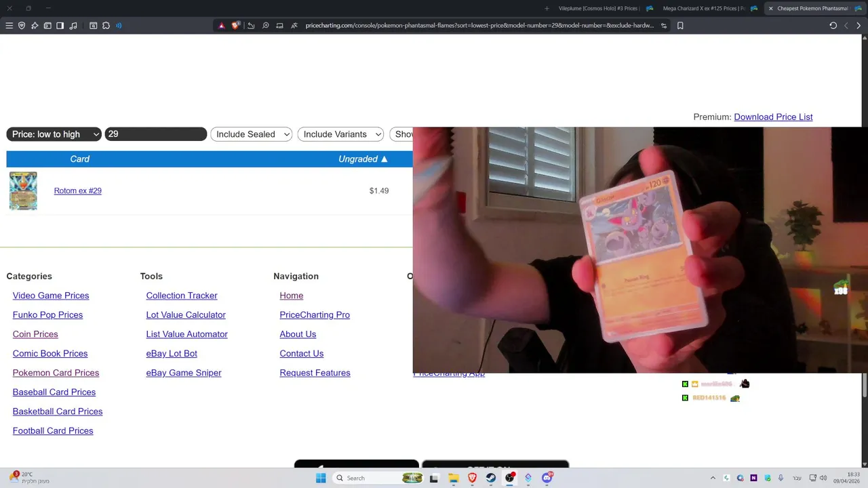The width and height of the screenshot is (868, 488).
Task: Open Funko Pop Prices link
Action: coord(47,314)
